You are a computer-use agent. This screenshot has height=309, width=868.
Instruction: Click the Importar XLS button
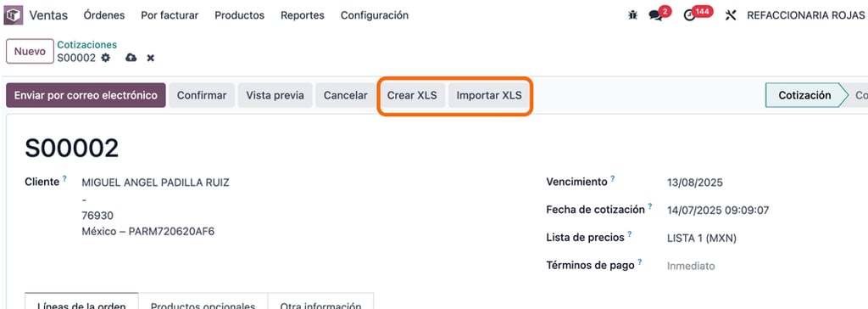pyautogui.click(x=489, y=95)
